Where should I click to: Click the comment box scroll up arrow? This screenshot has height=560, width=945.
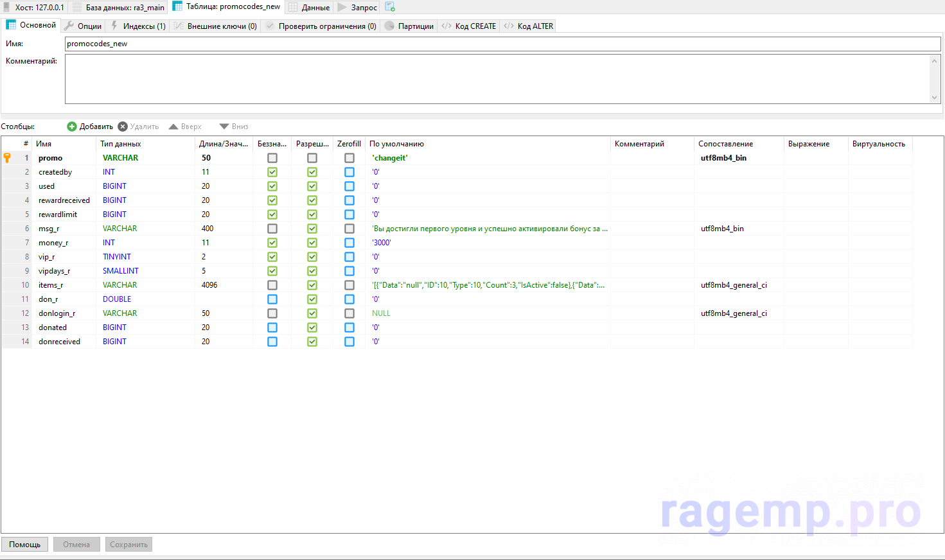point(935,60)
